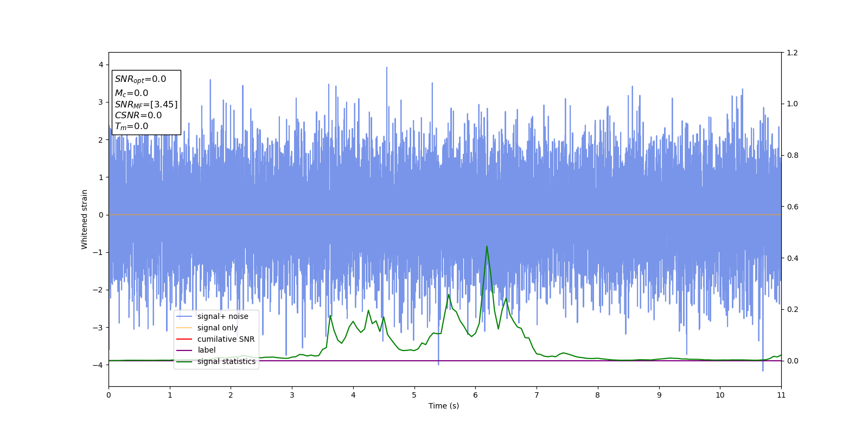Click the left axis tick label 4
The image size is (868, 434).
[x=101, y=65]
